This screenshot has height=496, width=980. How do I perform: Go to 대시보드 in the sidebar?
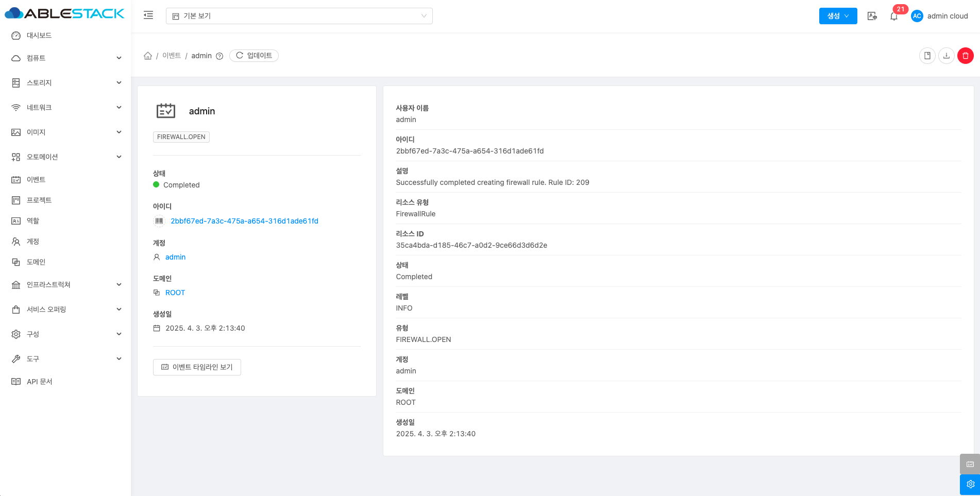coord(39,36)
